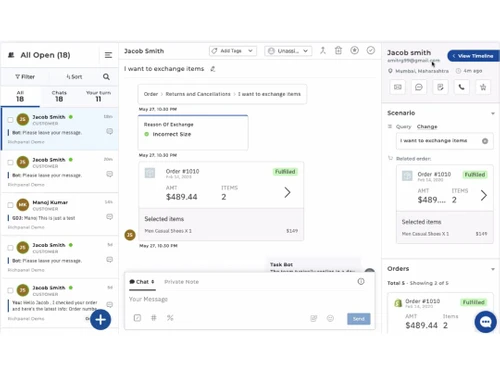
Task: Open Manoj Kumar conversation row
Action: (x=60, y=214)
